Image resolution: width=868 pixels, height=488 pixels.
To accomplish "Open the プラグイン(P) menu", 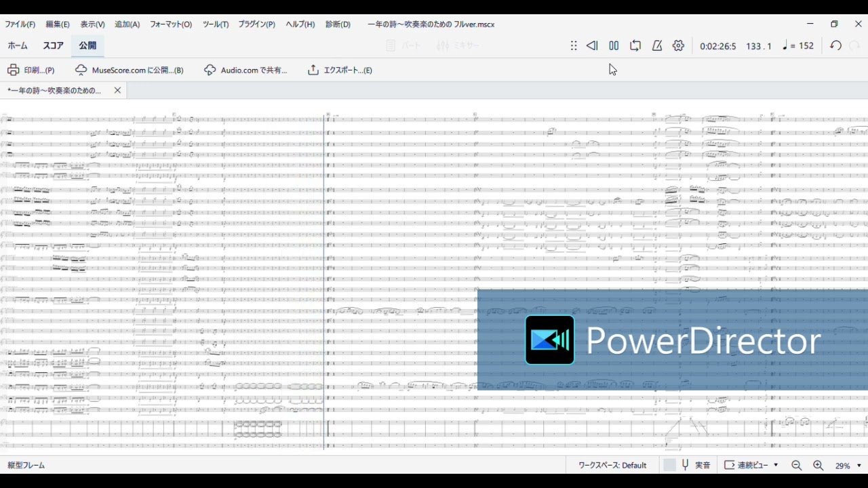I will click(x=256, y=24).
